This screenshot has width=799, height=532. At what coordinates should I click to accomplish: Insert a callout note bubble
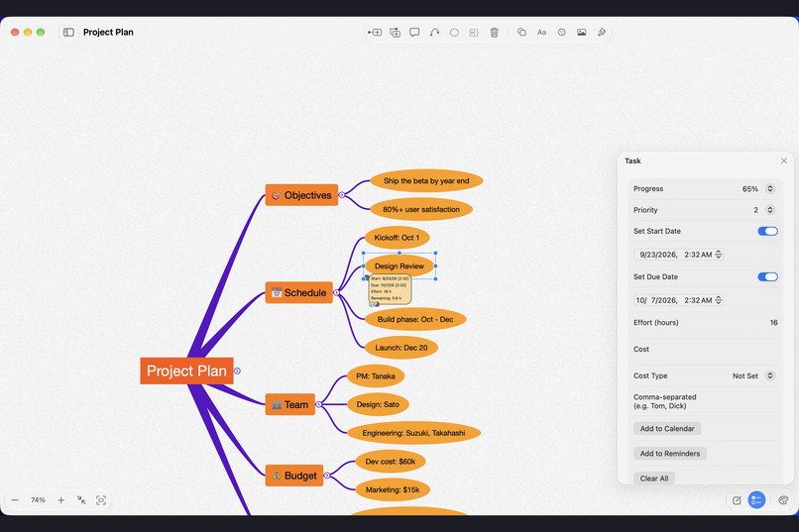point(414,32)
